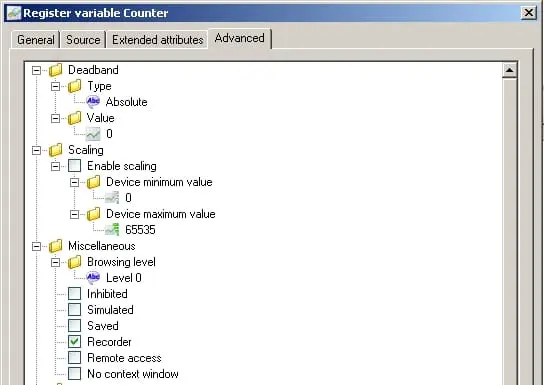Select the graph icon beside 65535

click(112, 230)
